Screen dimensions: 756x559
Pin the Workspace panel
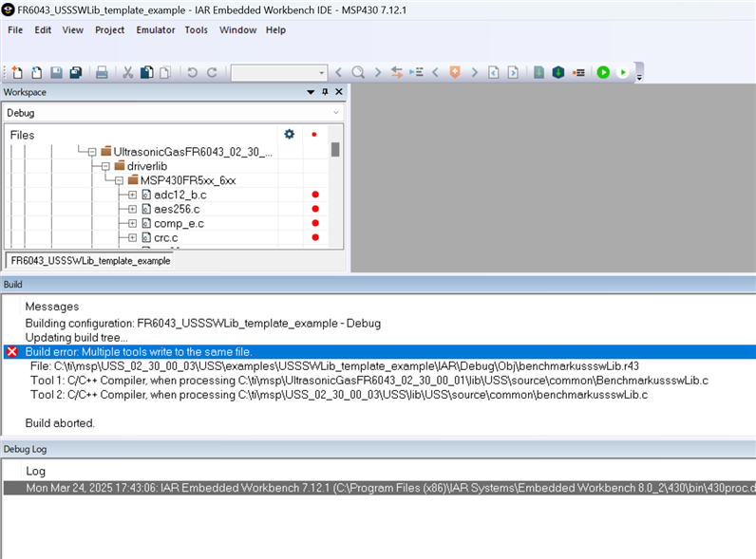tap(325, 92)
